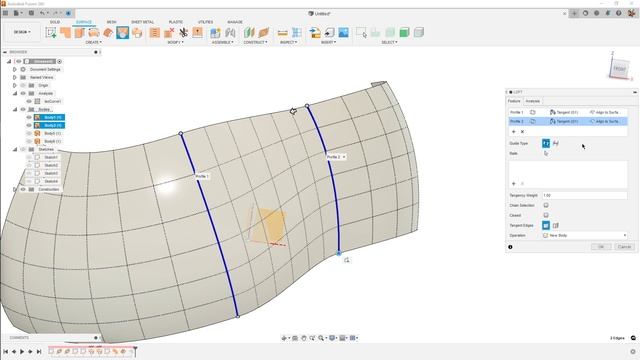This screenshot has height=360, width=640.
Task: Open the File menu icon
Action: 16,13
